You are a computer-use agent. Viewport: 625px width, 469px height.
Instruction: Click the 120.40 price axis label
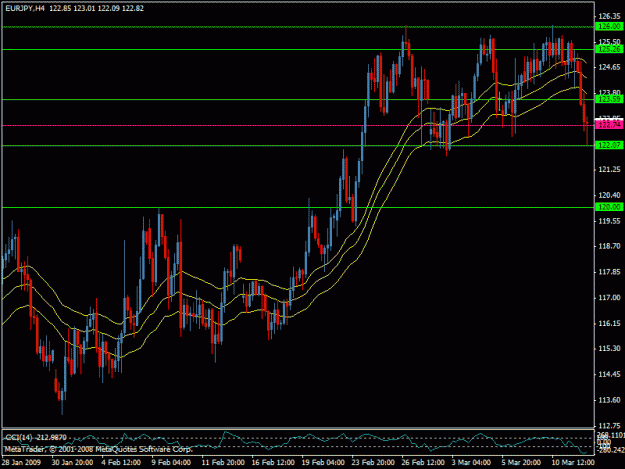pyautogui.click(x=609, y=195)
